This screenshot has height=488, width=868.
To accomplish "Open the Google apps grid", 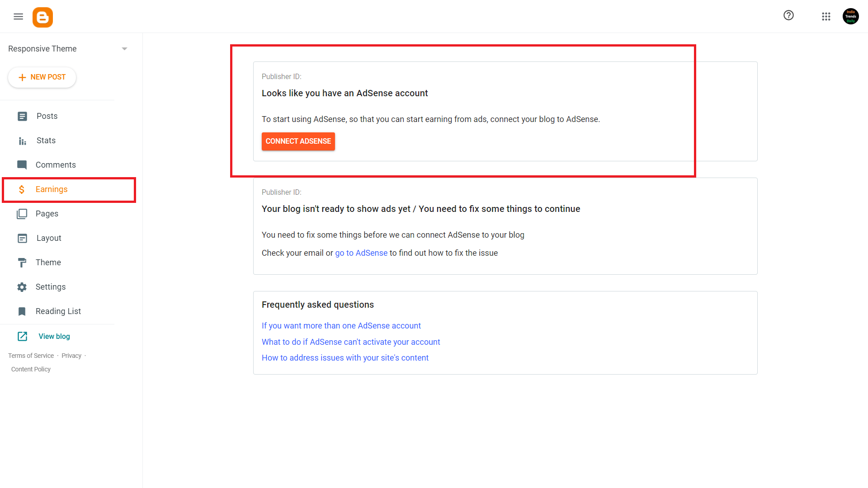I will pyautogui.click(x=826, y=16).
